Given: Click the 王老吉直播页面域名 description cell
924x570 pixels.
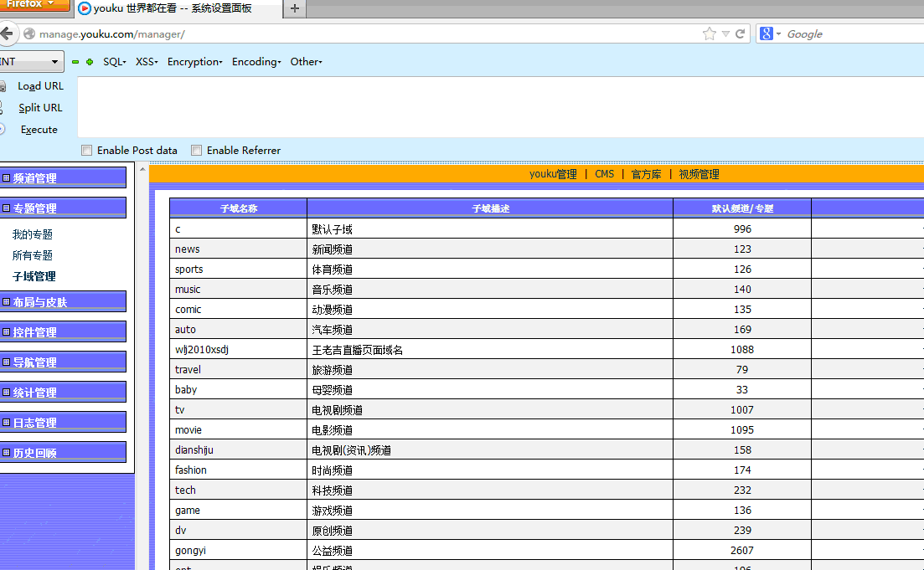Looking at the screenshot, I should (490, 349).
